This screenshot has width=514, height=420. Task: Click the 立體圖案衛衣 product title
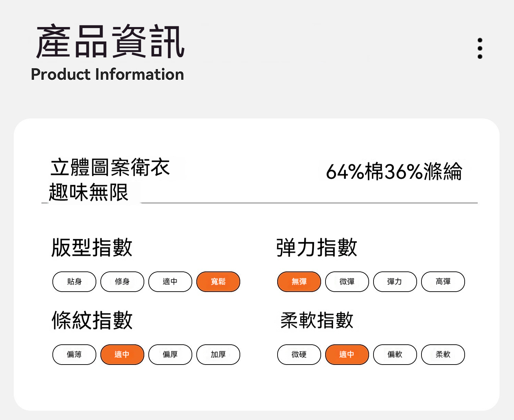[110, 168]
